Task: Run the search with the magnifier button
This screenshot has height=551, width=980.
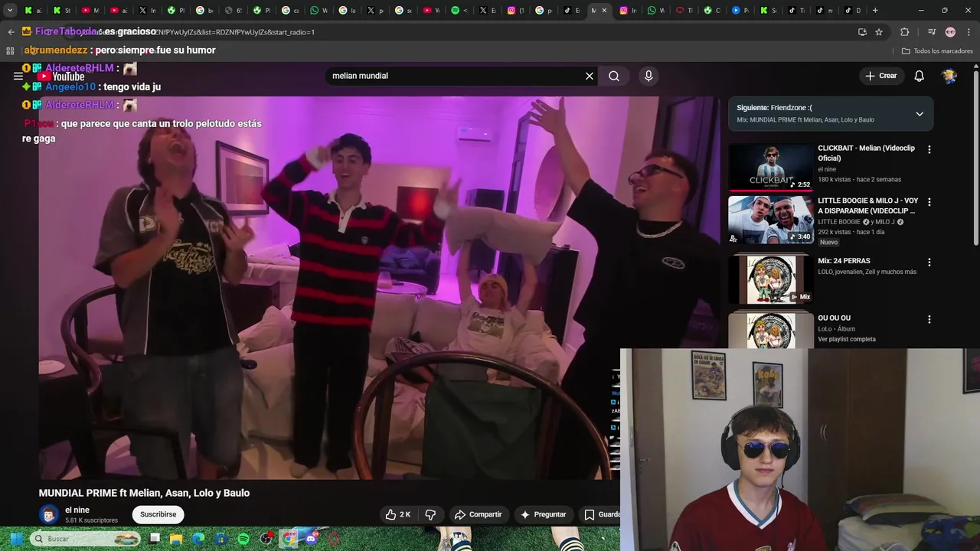Action: pos(614,76)
